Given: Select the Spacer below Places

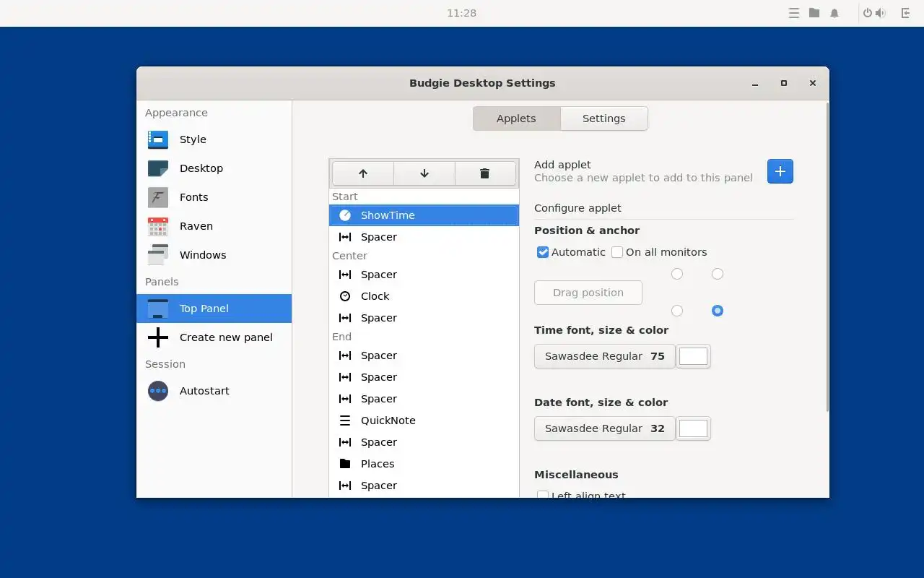Looking at the screenshot, I should [424, 486].
